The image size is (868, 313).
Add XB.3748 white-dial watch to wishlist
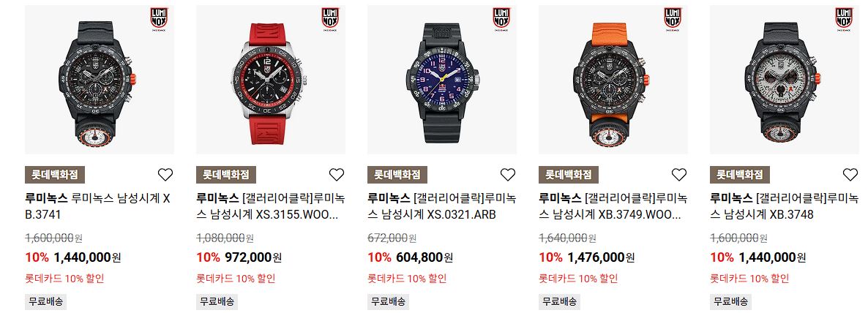coord(850,175)
